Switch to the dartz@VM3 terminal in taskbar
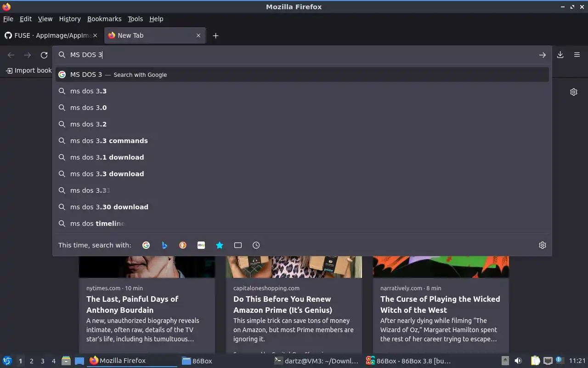Screen dimensions: 588x368 coord(316,361)
